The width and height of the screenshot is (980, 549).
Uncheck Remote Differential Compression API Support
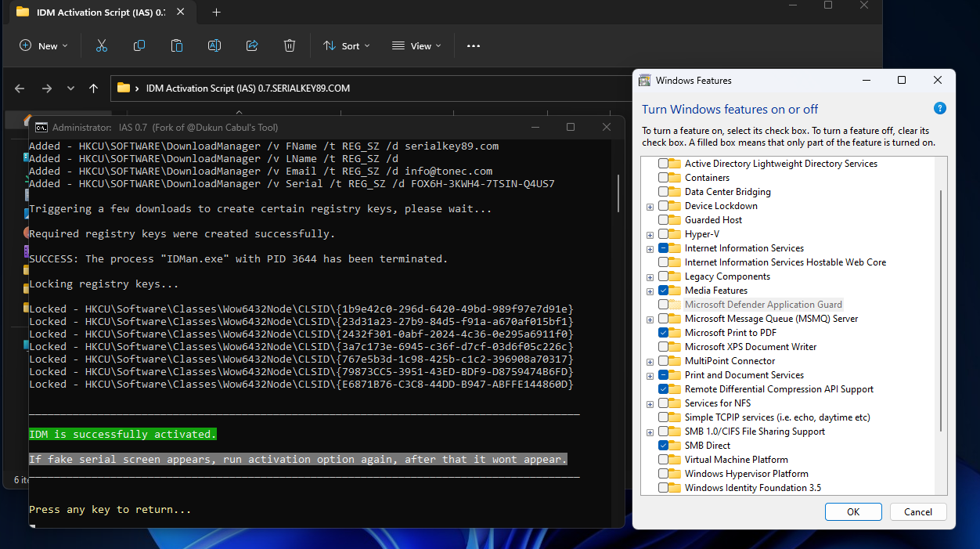pos(664,389)
